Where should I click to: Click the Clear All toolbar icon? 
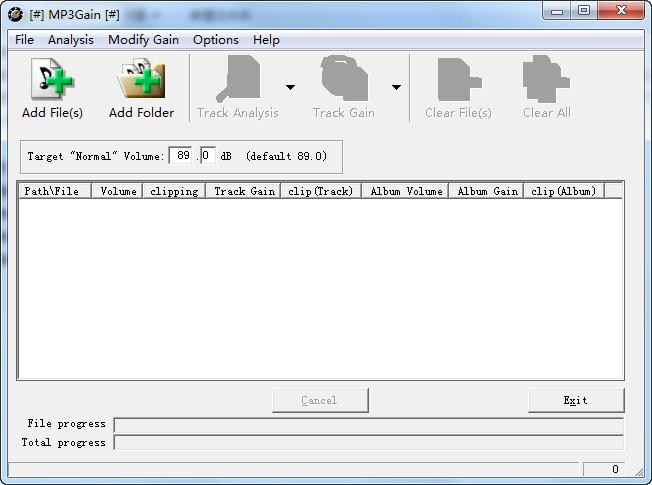point(546,79)
